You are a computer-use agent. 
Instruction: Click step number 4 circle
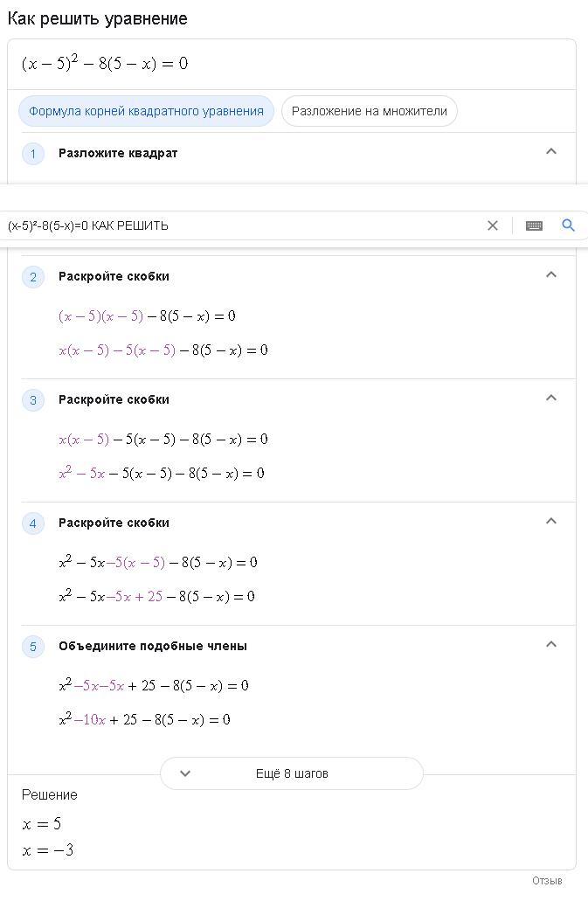pyautogui.click(x=32, y=523)
